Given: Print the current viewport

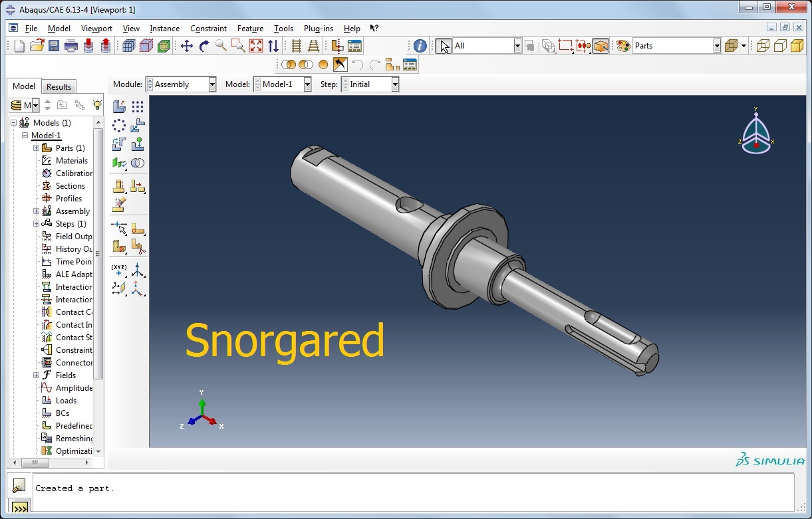Looking at the screenshot, I should [x=71, y=46].
